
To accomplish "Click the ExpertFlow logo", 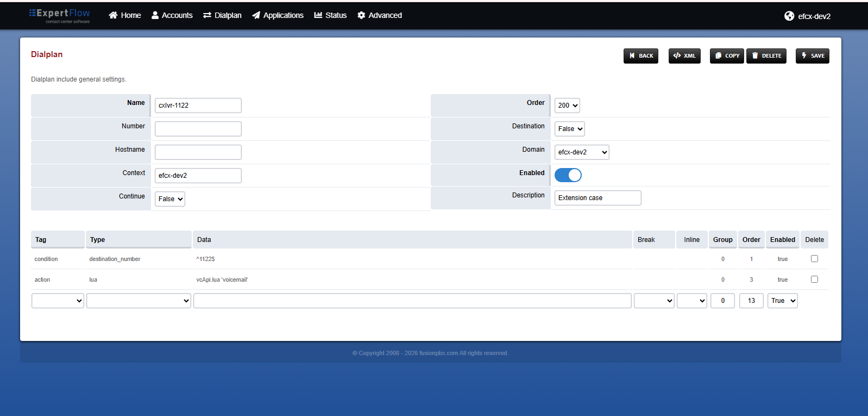I will click(x=60, y=16).
